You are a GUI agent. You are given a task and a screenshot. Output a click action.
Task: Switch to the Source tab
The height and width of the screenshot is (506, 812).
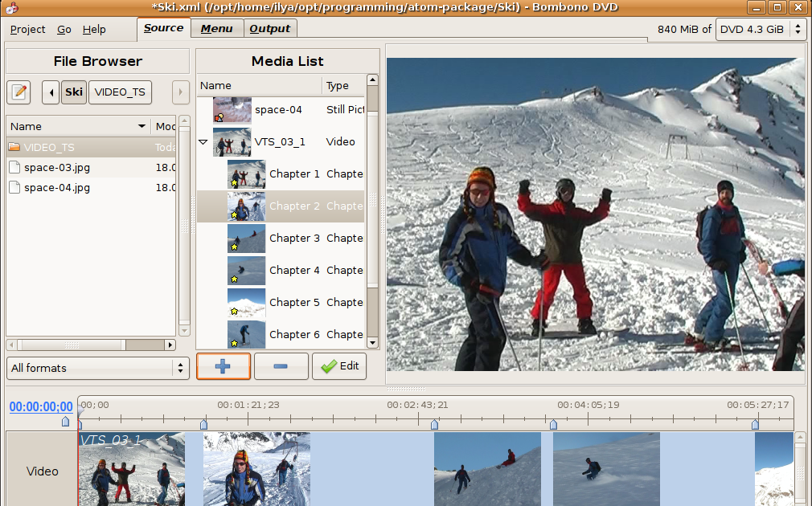(164, 28)
